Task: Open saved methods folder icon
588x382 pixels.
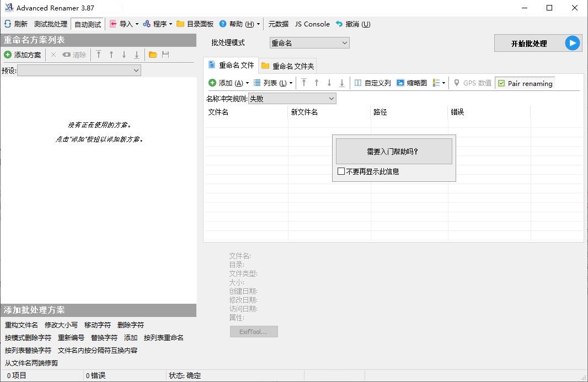Action: coord(153,55)
